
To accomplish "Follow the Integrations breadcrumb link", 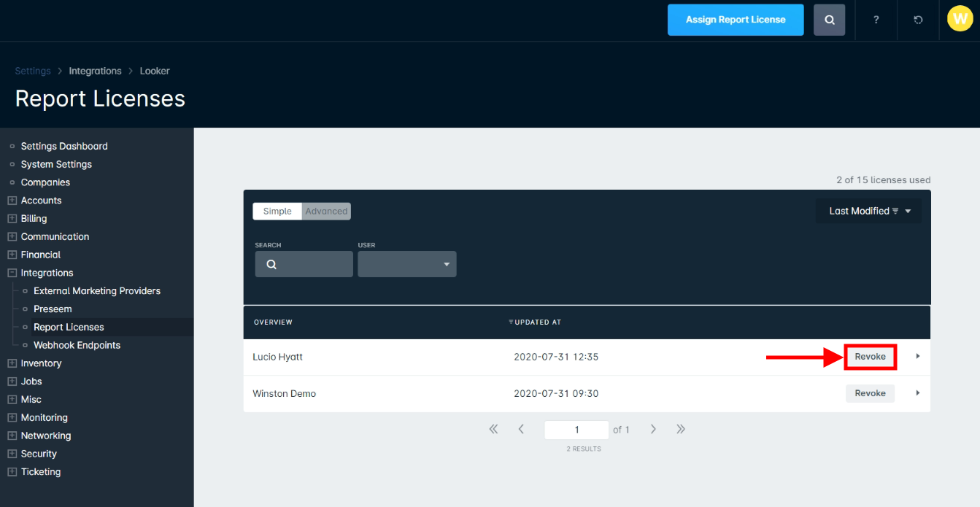I will (95, 71).
